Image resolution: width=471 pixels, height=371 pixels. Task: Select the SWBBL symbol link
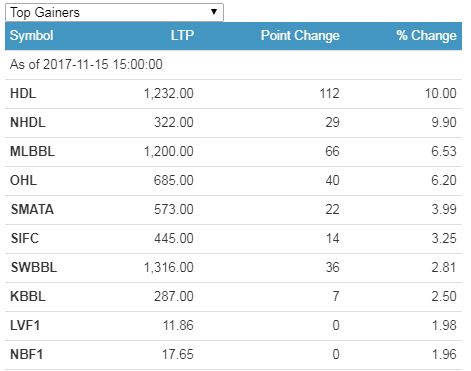point(34,267)
